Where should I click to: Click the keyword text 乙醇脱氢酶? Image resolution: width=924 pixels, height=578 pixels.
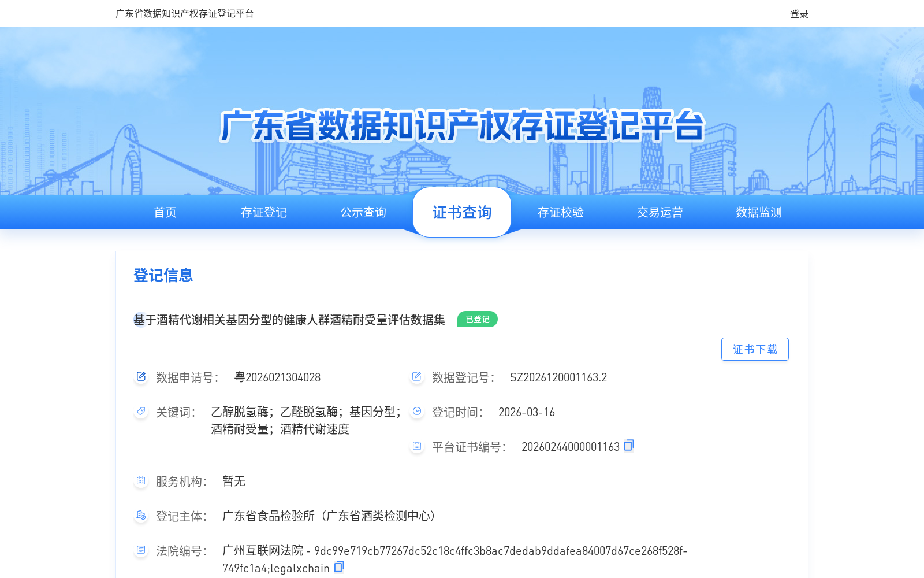pos(240,412)
